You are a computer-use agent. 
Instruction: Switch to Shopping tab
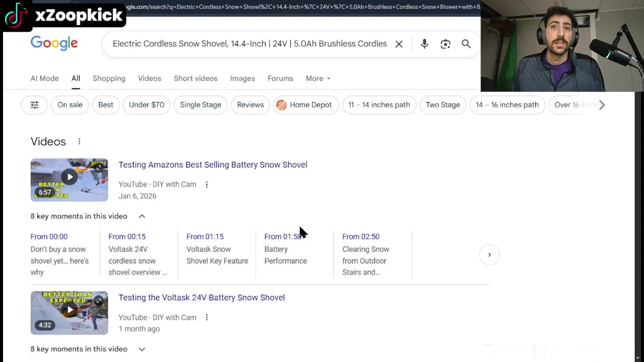109,78
